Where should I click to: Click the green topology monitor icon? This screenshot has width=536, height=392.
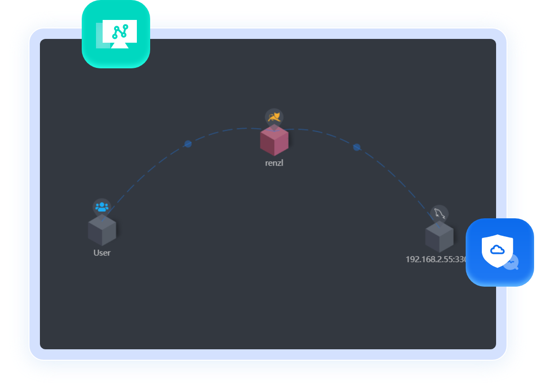coord(116,34)
